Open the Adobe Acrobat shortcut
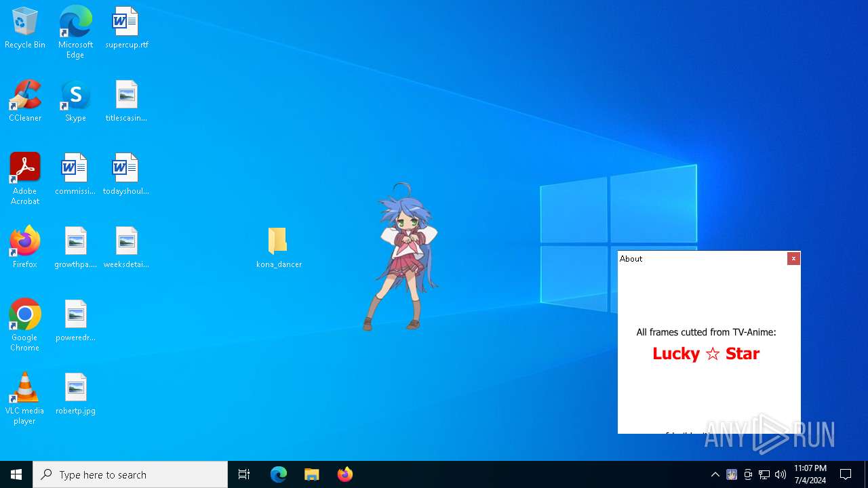The height and width of the screenshot is (488, 868). click(x=25, y=179)
